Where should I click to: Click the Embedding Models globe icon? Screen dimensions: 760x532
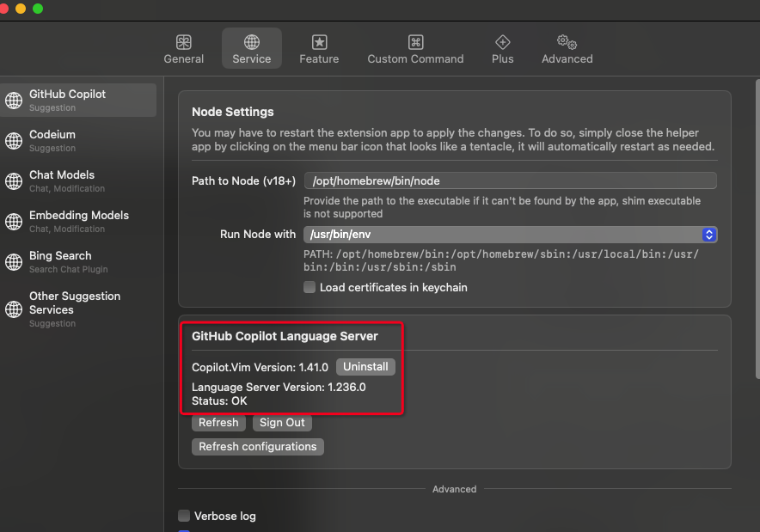[x=14, y=222]
